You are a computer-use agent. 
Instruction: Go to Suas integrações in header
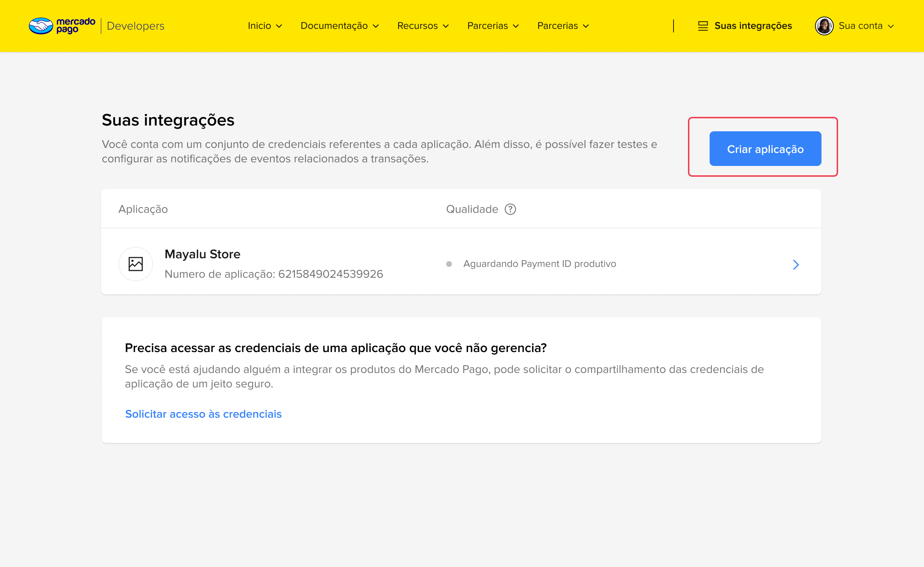pyautogui.click(x=753, y=26)
